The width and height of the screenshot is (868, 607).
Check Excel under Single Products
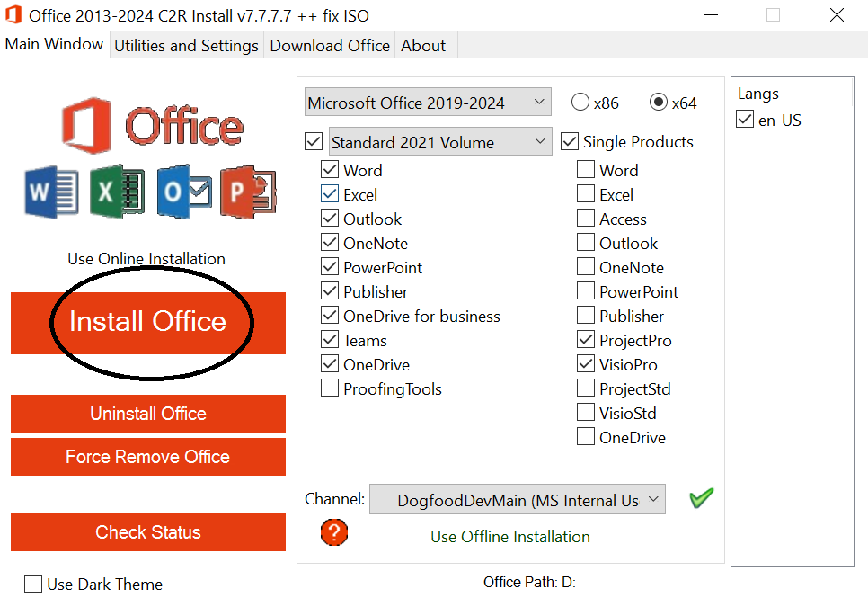pyautogui.click(x=586, y=193)
